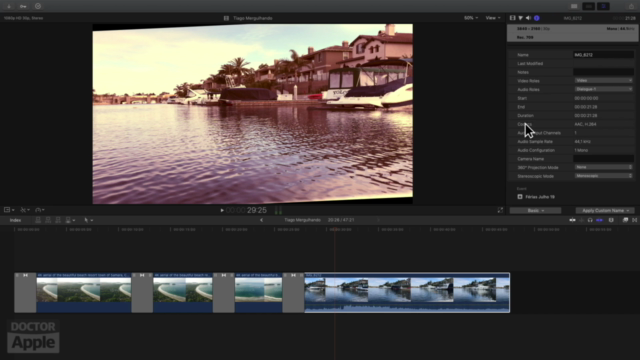Screen dimensions: 640x360
Task: Open the retime speed dropdown below viewer
Action: click(x=40, y=210)
